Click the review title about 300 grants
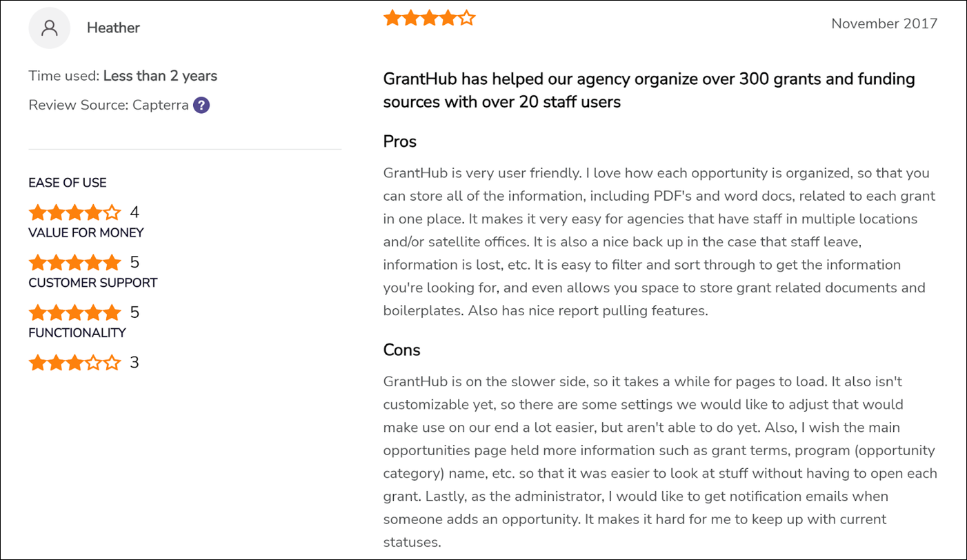 [x=649, y=90]
